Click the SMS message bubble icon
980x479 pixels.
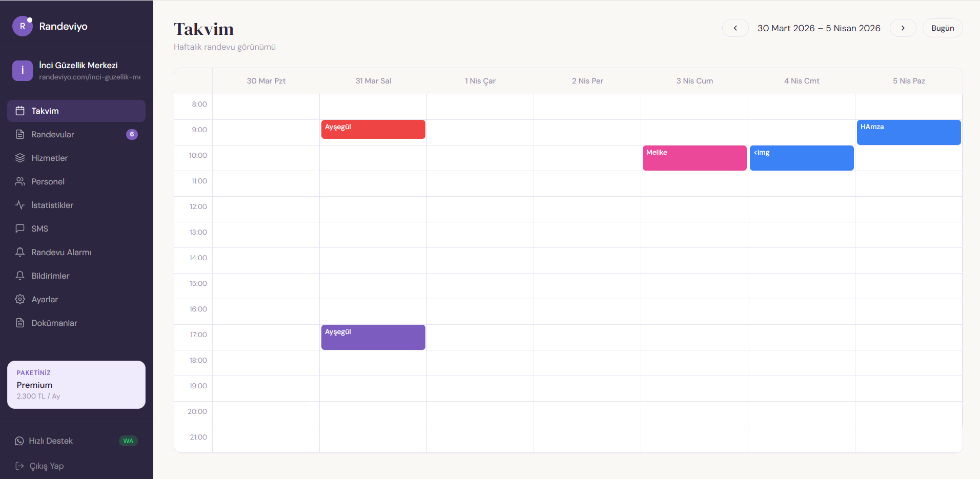click(x=20, y=228)
